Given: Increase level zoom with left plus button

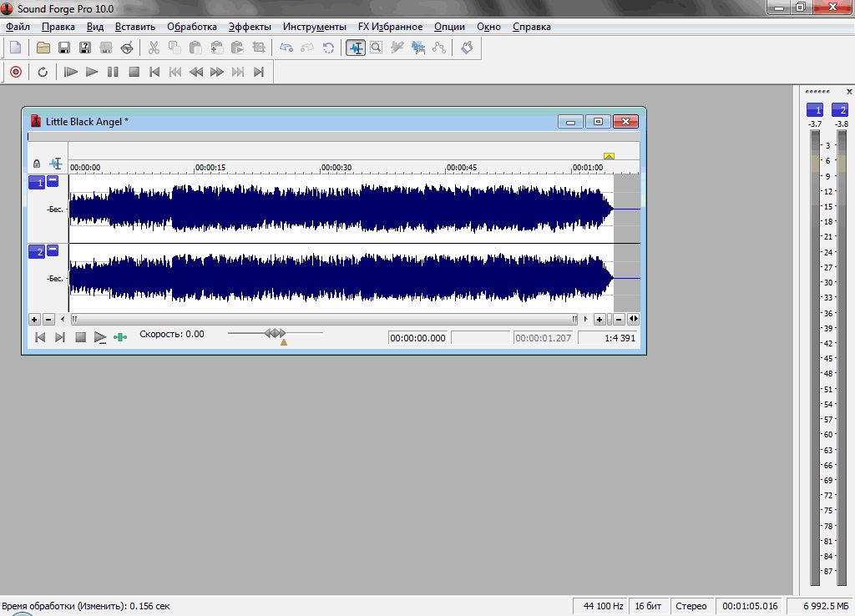Looking at the screenshot, I should [x=34, y=320].
